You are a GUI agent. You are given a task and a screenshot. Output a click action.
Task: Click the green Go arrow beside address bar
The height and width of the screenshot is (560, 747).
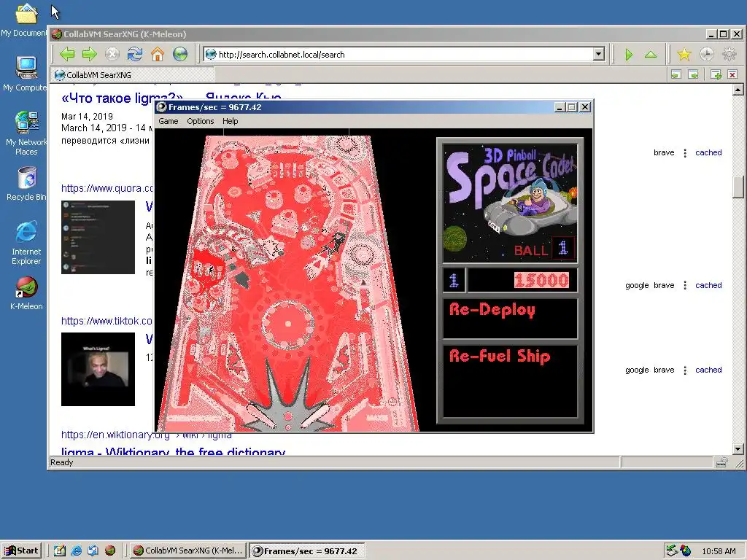628,55
